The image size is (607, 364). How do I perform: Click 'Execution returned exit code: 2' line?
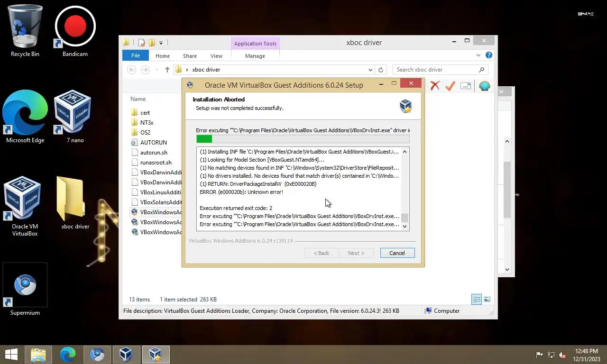[236, 208]
